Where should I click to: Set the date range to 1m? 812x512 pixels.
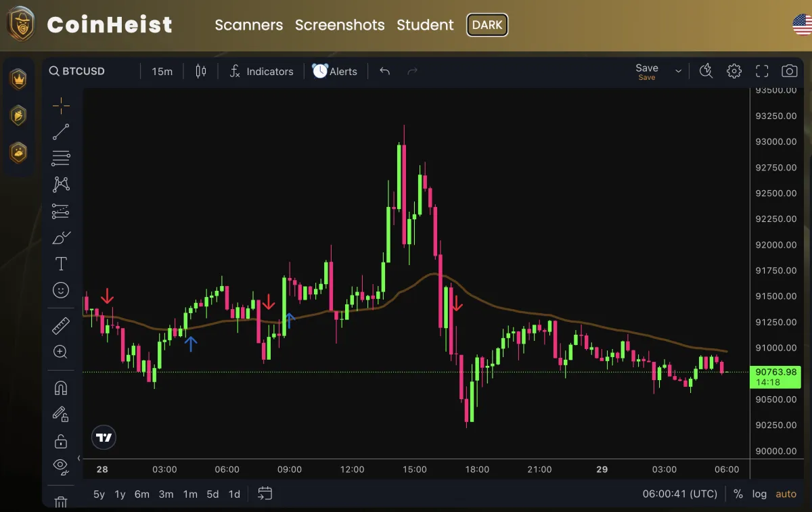[x=190, y=494]
